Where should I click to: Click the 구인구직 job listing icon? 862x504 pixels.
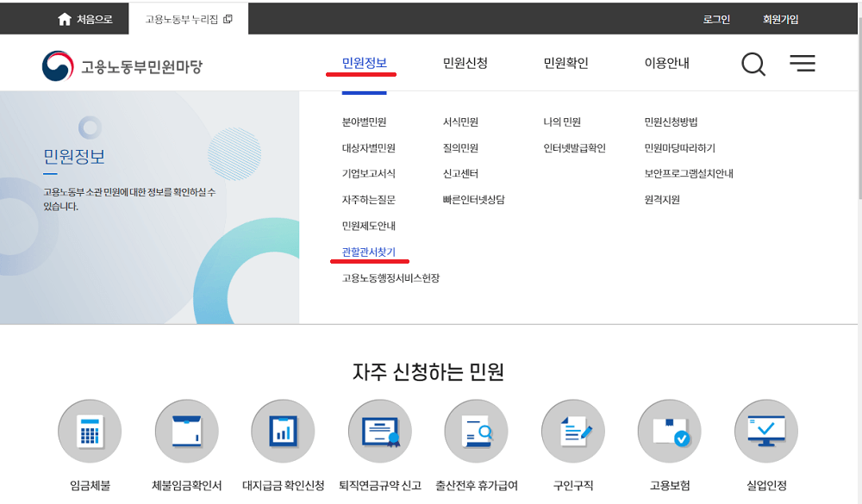pyautogui.click(x=572, y=431)
